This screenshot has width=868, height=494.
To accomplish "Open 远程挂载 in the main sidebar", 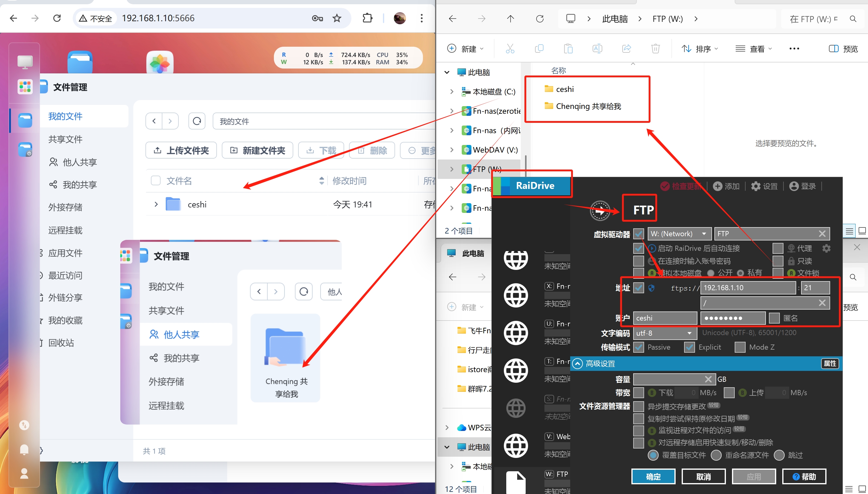I will pos(65,230).
